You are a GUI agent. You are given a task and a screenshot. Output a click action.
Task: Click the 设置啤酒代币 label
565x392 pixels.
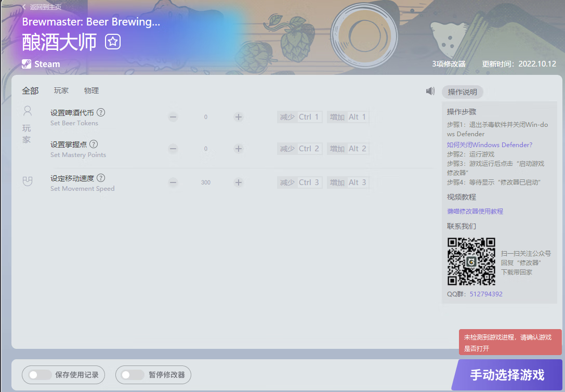72,113
